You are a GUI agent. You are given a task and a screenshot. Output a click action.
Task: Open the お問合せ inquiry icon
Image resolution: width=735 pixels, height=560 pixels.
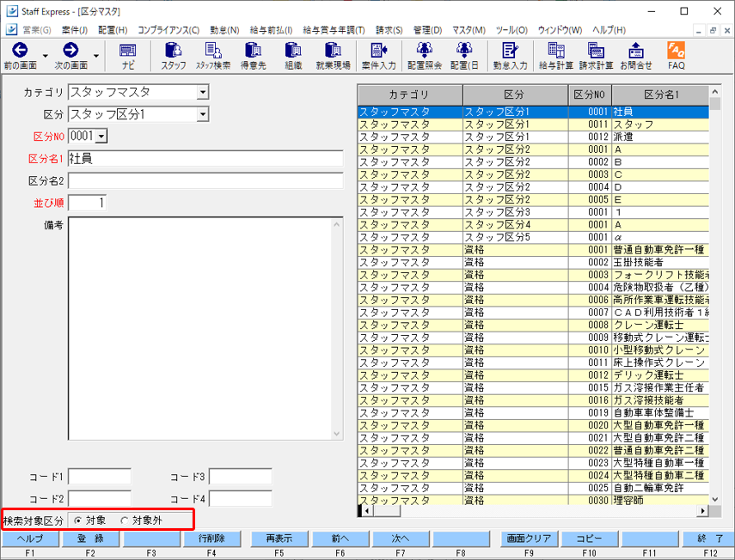coord(636,56)
